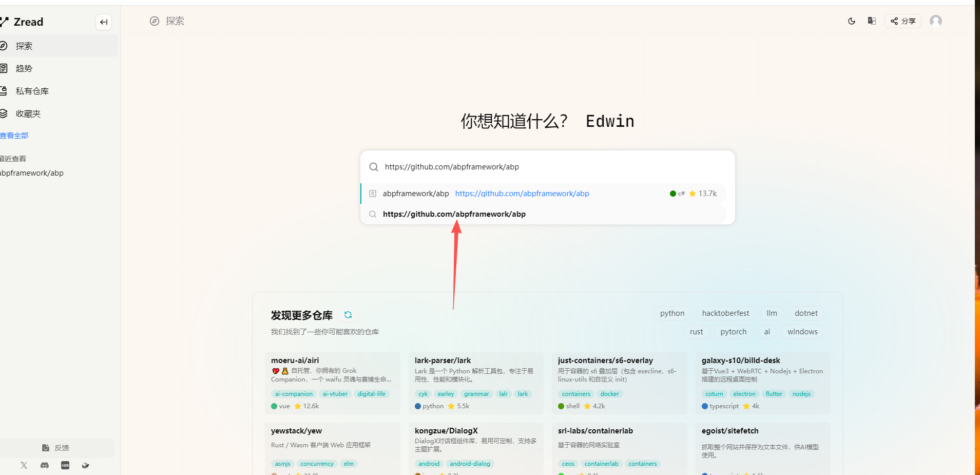The height and width of the screenshot is (475, 980).
Task: Open the user avatar menu
Action: pos(936,21)
